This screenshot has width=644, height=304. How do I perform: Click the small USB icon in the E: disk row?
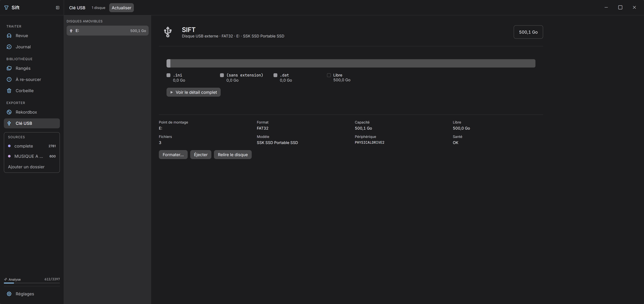tap(71, 31)
